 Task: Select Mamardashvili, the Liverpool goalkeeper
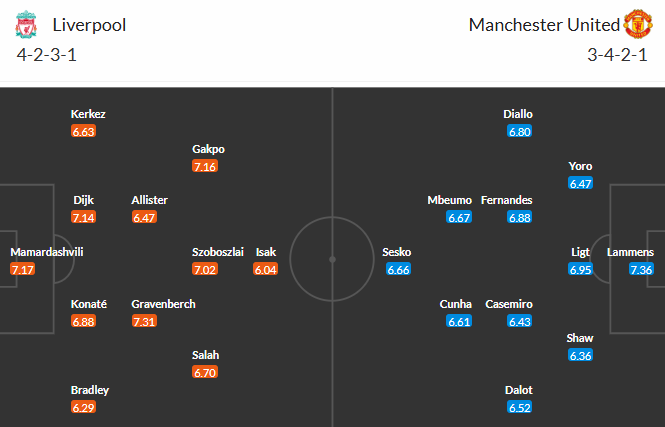pos(46,252)
